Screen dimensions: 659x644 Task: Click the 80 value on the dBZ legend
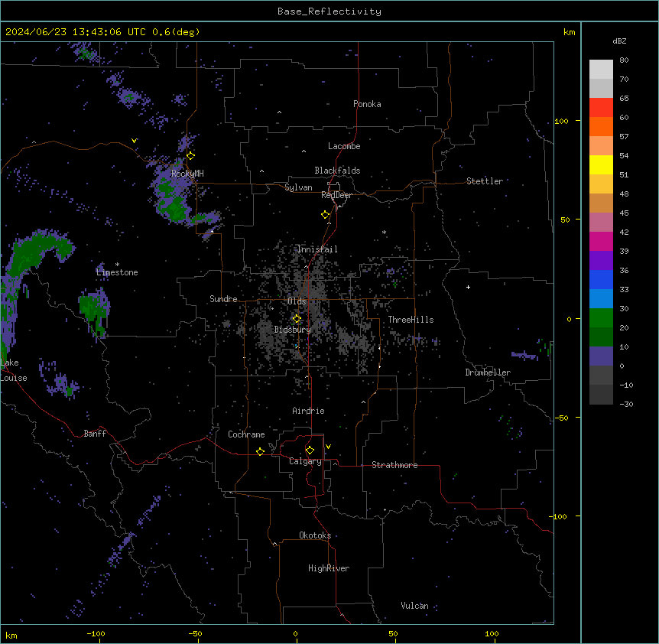624,60
